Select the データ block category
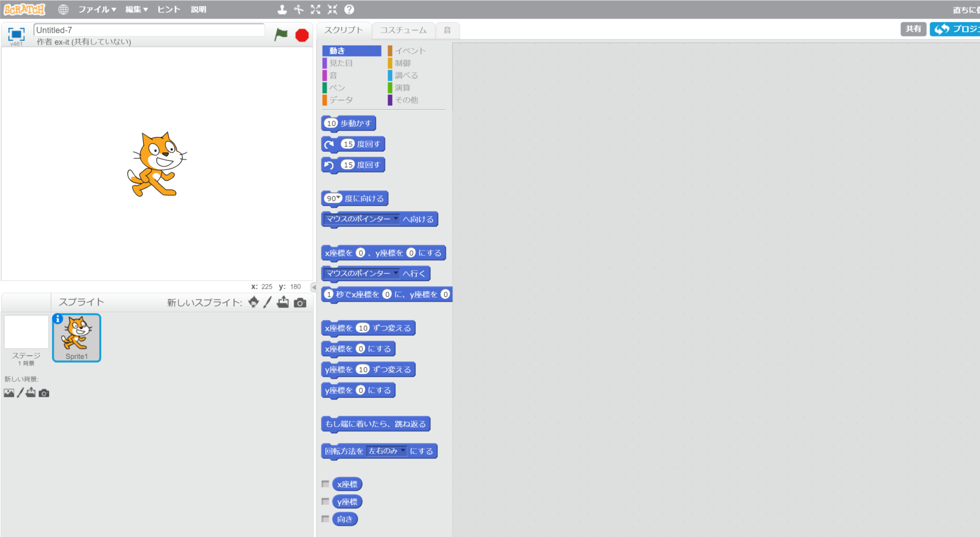Viewport: 980px width, 537px height. pos(351,100)
